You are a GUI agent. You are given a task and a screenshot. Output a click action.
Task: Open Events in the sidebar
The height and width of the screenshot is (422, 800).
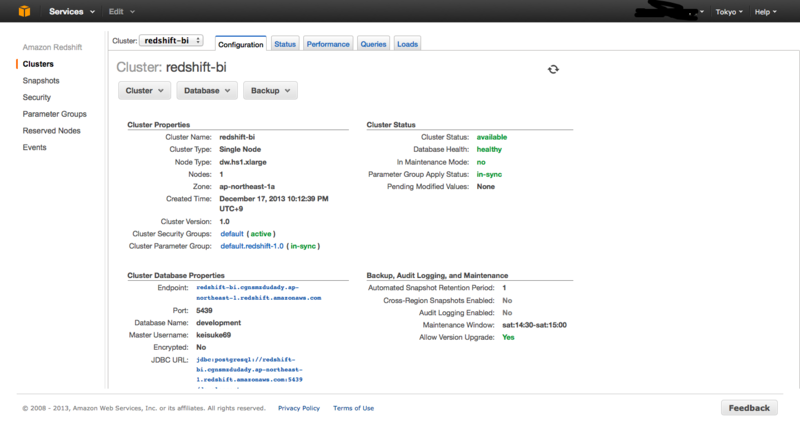[34, 147]
